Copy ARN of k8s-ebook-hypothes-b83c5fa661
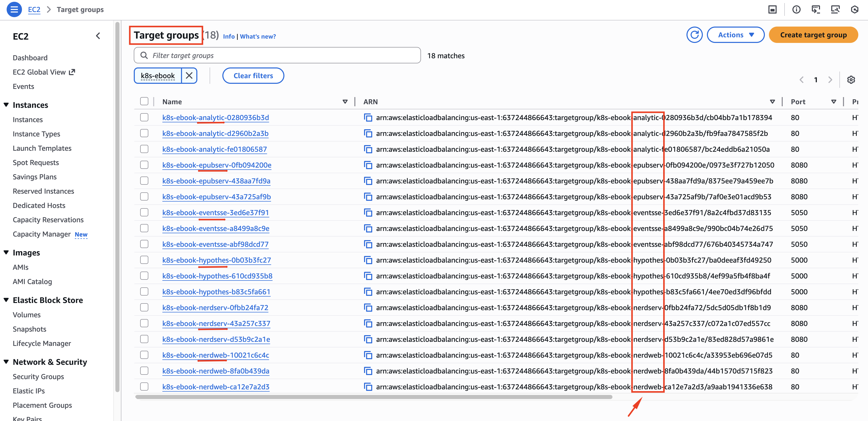The image size is (868, 421). pyautogui.click(x=368, y=292)
